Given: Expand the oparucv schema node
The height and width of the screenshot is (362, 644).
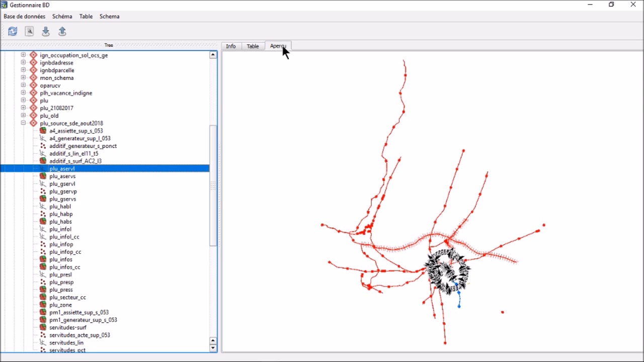Looking at the screenshot, I should (x=23, y=85).
